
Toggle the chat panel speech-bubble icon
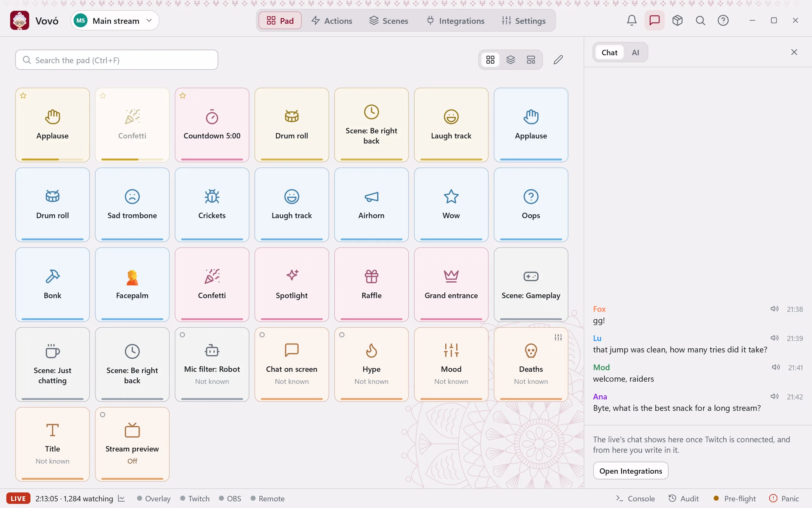[x=654, y=21]
